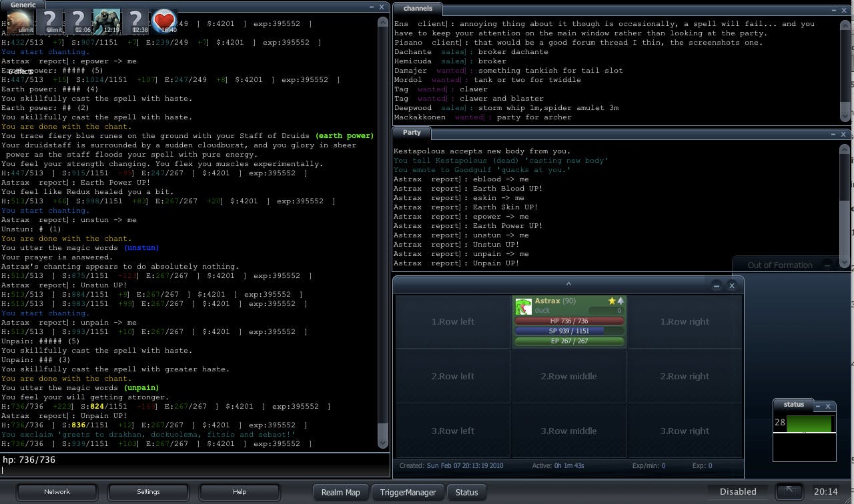Screen dimensions: 854x504
Task: Minimize the Generic window
Action: click(x=372, y=7)
